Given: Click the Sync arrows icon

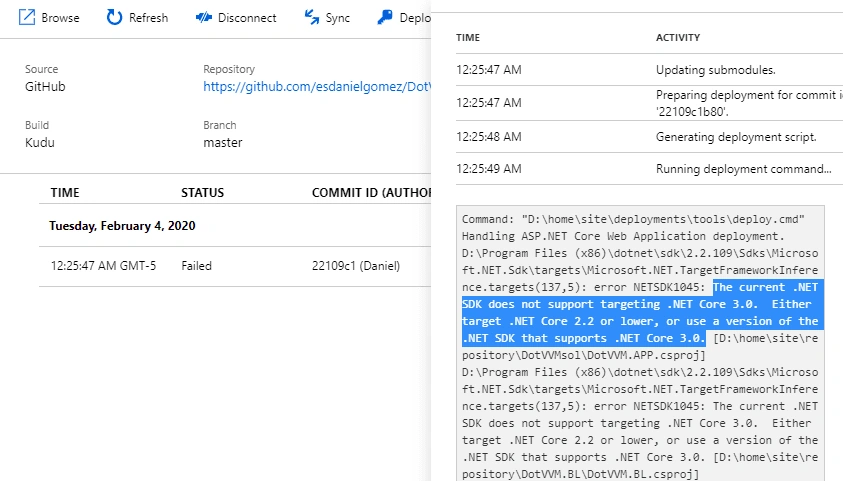Looking at the screenshot, I should pyautogui.click(x=311, y=17).
